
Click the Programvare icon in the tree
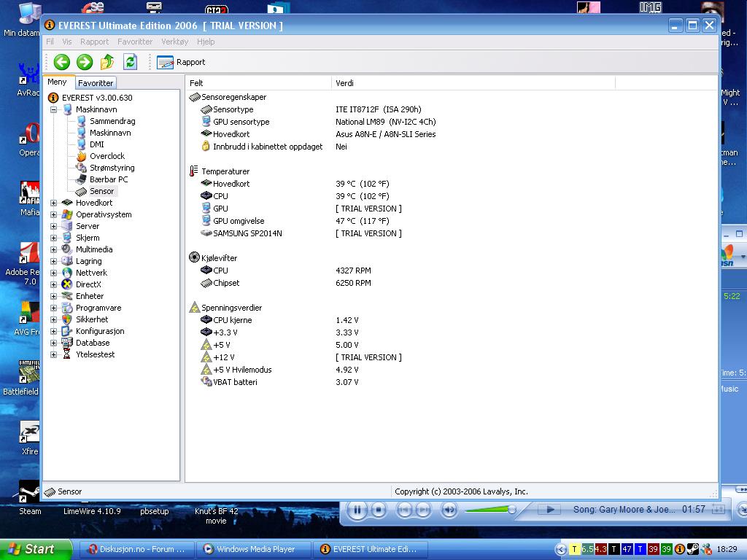click(x=67, y=308)
